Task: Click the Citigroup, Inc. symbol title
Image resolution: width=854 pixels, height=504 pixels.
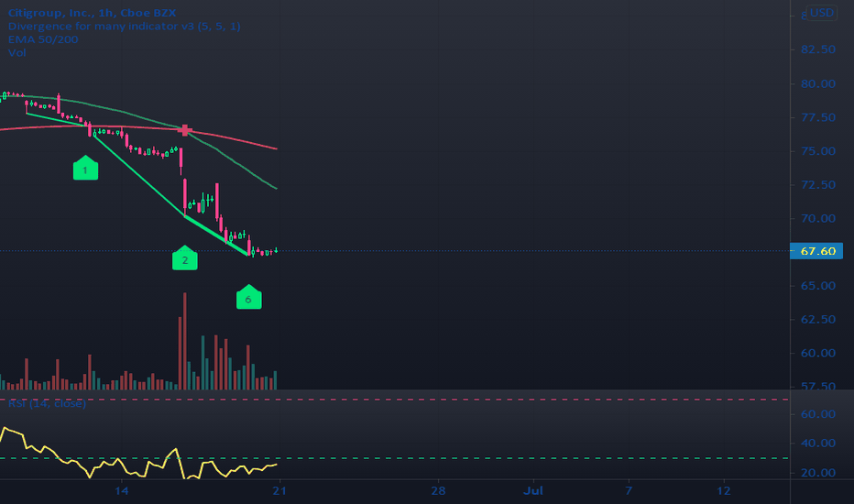Action: (x=92, y=13)
